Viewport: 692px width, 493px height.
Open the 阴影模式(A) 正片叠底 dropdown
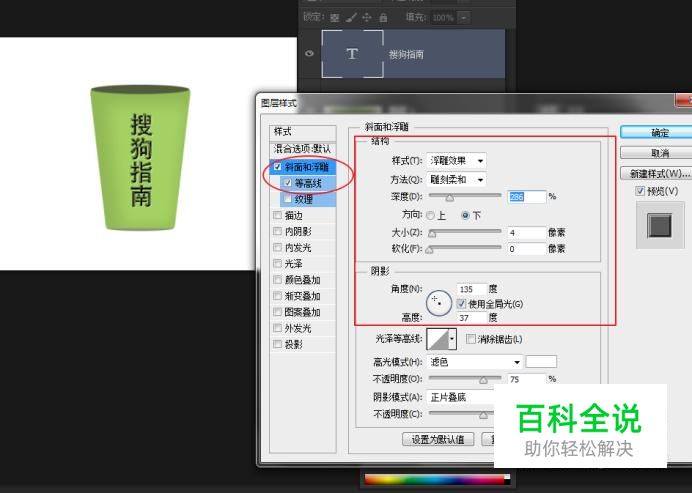coord(460,397)
